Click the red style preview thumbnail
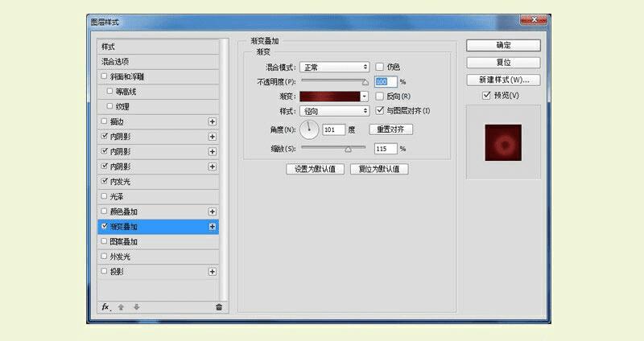This screenshot has height=341, width=644. 503,143
